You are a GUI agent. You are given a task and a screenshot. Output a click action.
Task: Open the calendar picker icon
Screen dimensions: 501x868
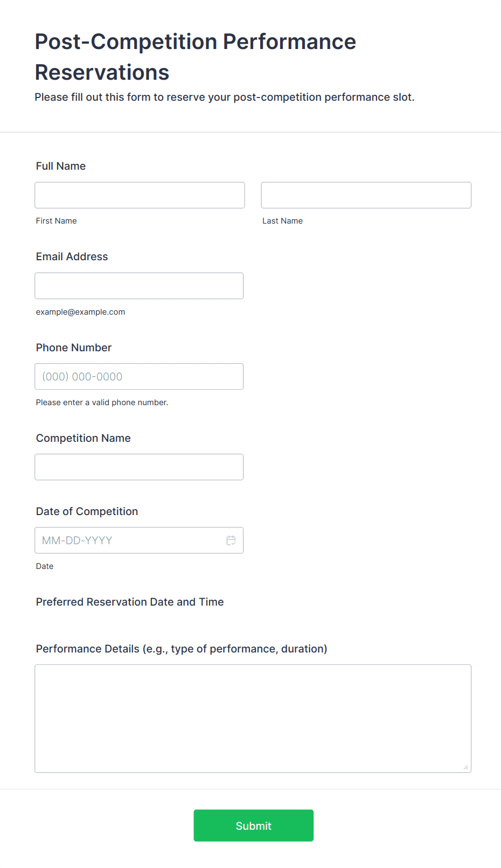[x=231, y=540]
